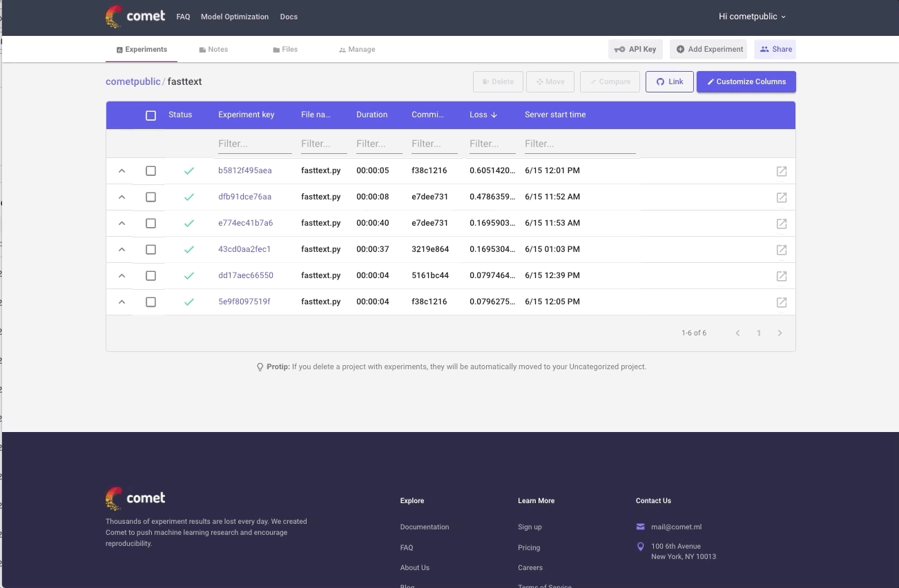This screenshot has width=899, height=588.
Task: Switch to the Files tab
Action: pyautogui.click(x=285, y=50)
